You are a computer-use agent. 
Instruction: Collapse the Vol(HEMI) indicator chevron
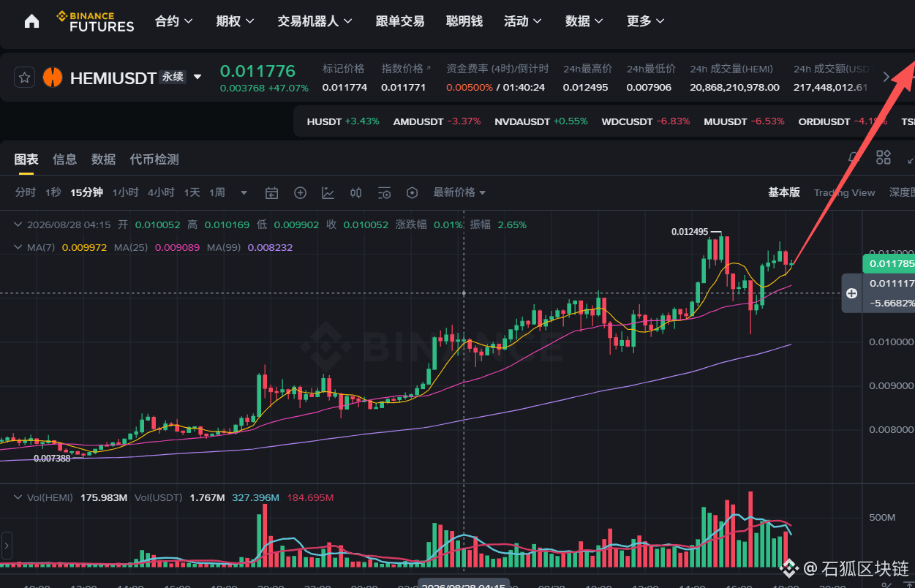18,497
